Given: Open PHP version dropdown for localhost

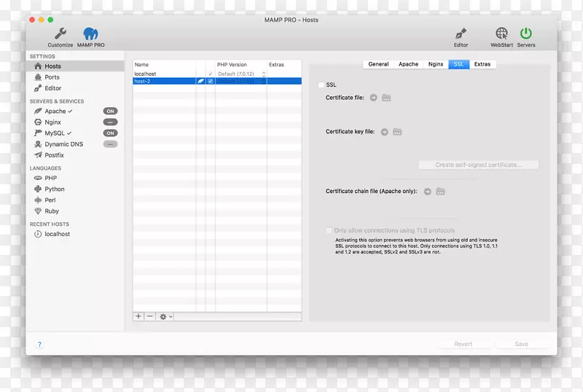Looking at the screenshot, I should 263,74.
